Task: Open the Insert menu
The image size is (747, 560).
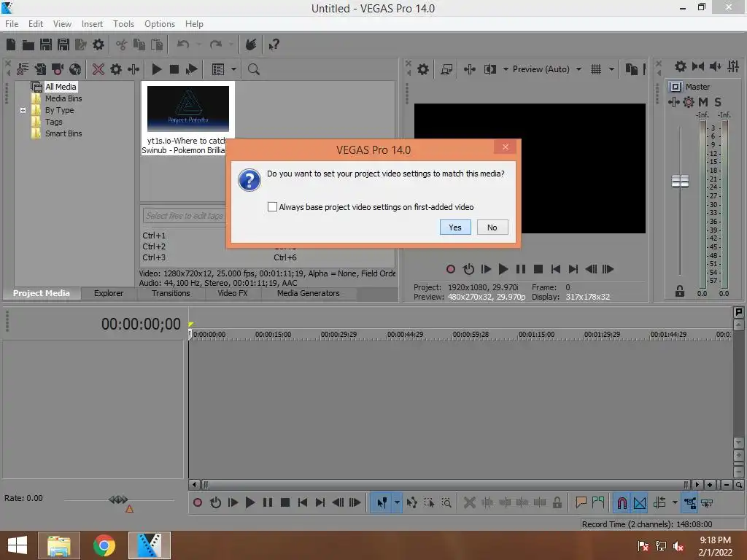Action: [x=92, y=24]
